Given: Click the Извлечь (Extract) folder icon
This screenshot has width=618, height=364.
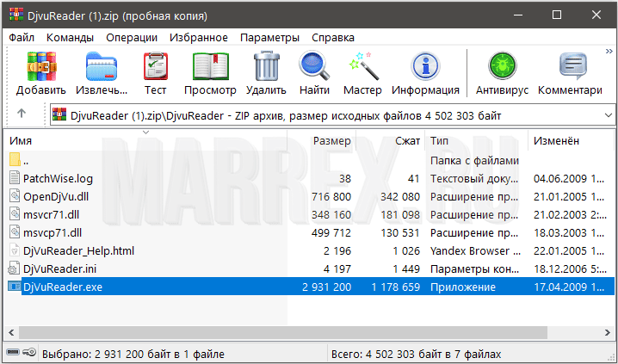Looking at the screenshot, I should [x=102, y=66].
